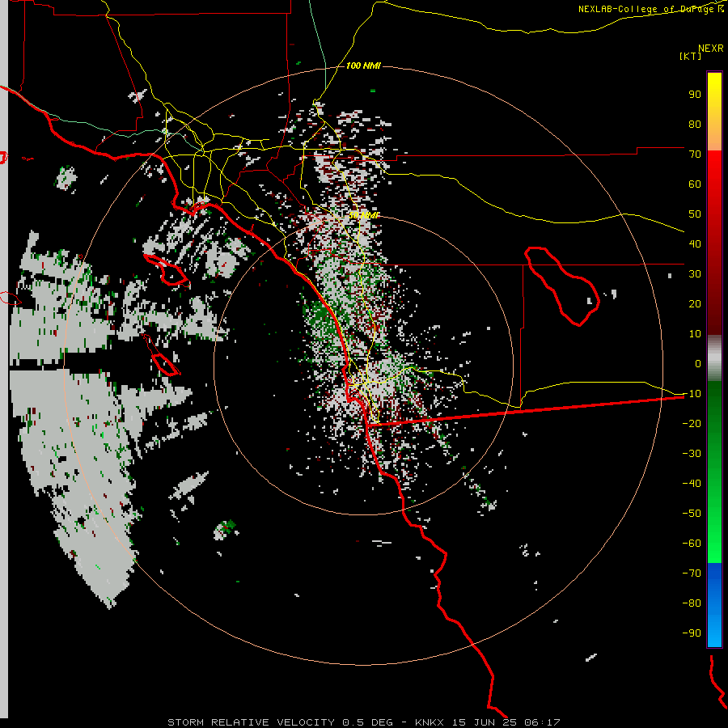Screen dimensions: 728x728
Task: Click the 0 value on velocity scale
Action: coord(698,364)
